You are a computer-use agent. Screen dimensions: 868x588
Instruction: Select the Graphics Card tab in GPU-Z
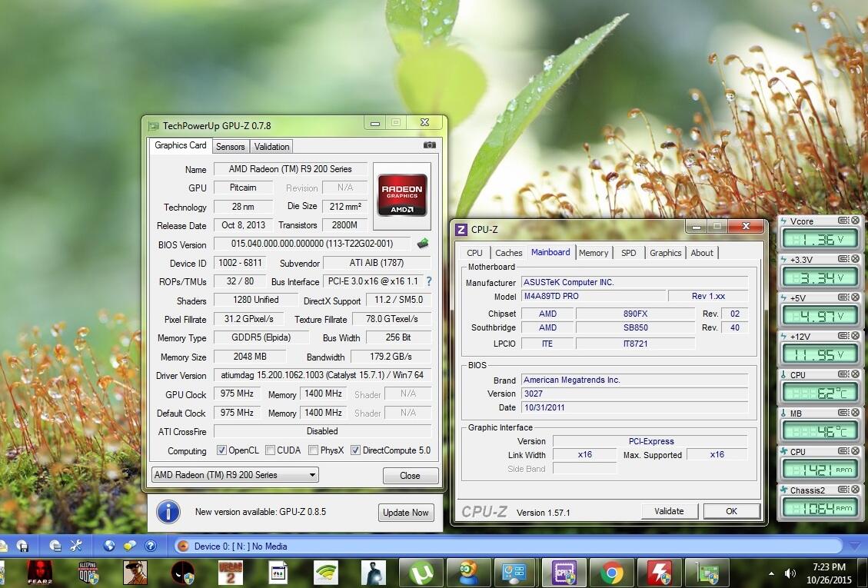click(x=181, y=145)
